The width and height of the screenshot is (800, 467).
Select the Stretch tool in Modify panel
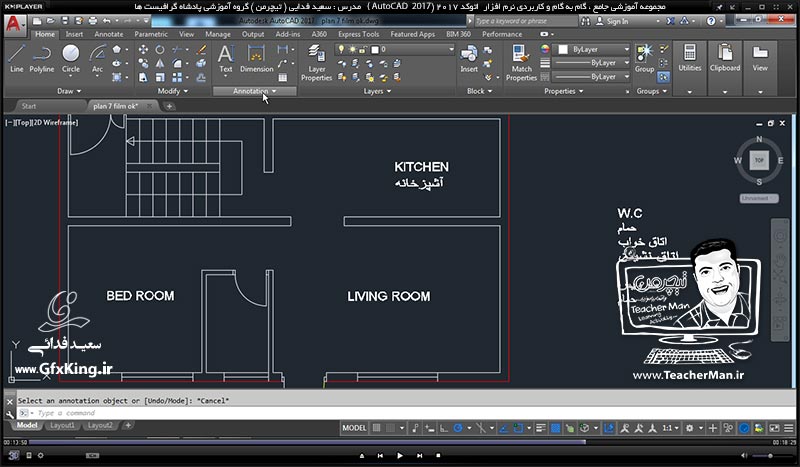pyautogui.click(x=143, y=77)
